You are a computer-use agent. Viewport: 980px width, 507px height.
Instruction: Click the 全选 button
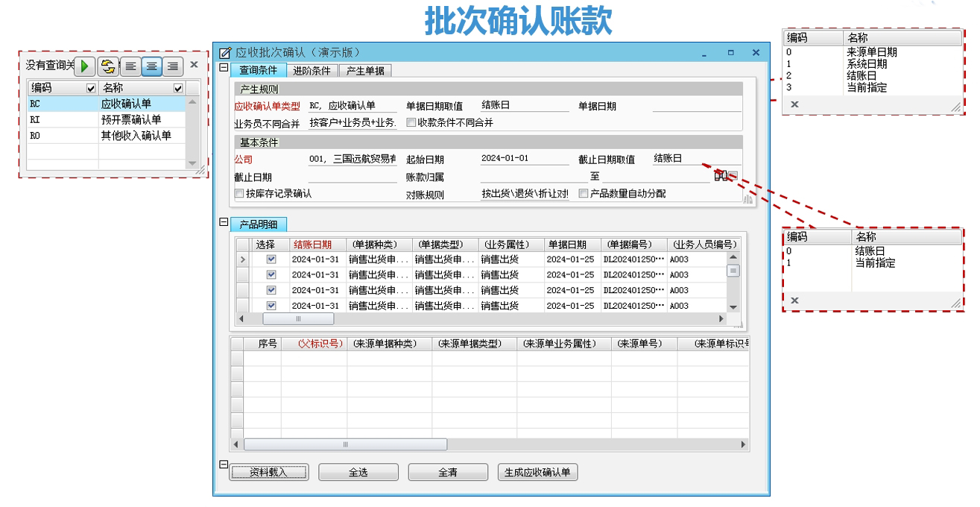tap(358, 472)
